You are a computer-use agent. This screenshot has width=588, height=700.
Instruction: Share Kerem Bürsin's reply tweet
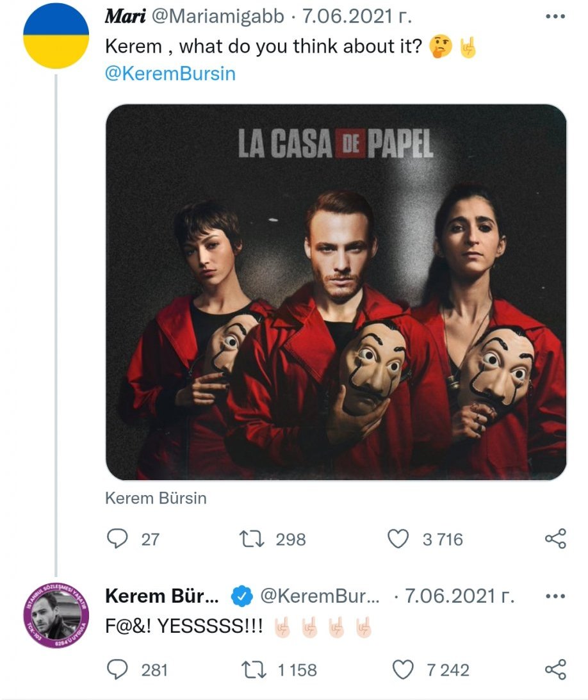pos(555,670)
